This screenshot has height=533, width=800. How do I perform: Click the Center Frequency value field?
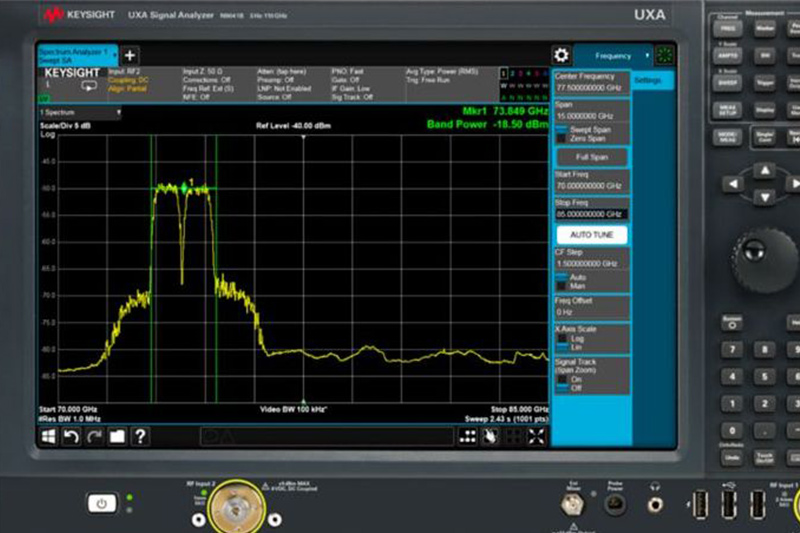590,88
